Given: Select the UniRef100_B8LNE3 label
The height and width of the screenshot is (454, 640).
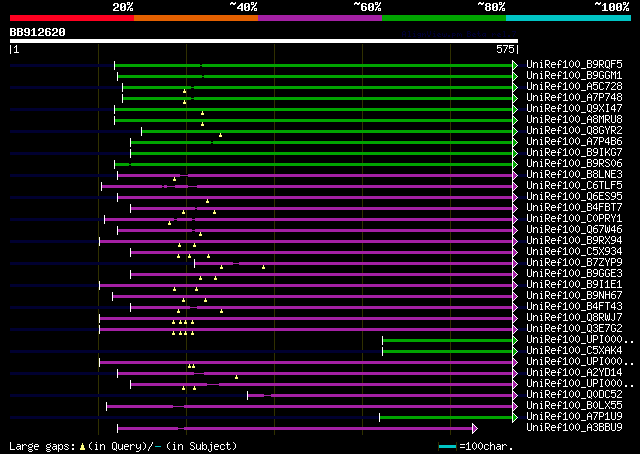Looking at the screenshot, I should [574, 175].
